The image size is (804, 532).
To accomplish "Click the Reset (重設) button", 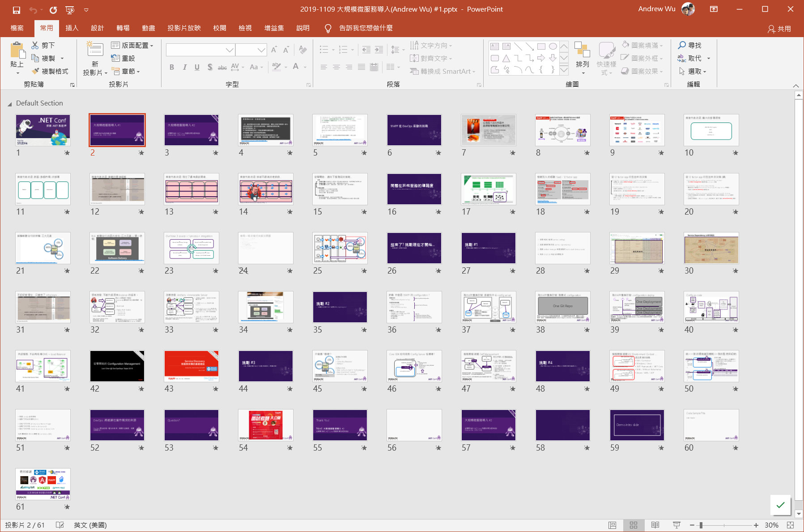I will [123, 58].
